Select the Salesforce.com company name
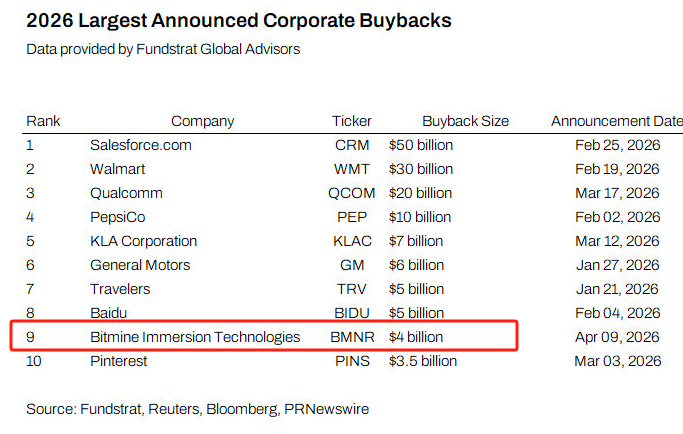Viewport: 683px width, 434px height. [141, 145]
